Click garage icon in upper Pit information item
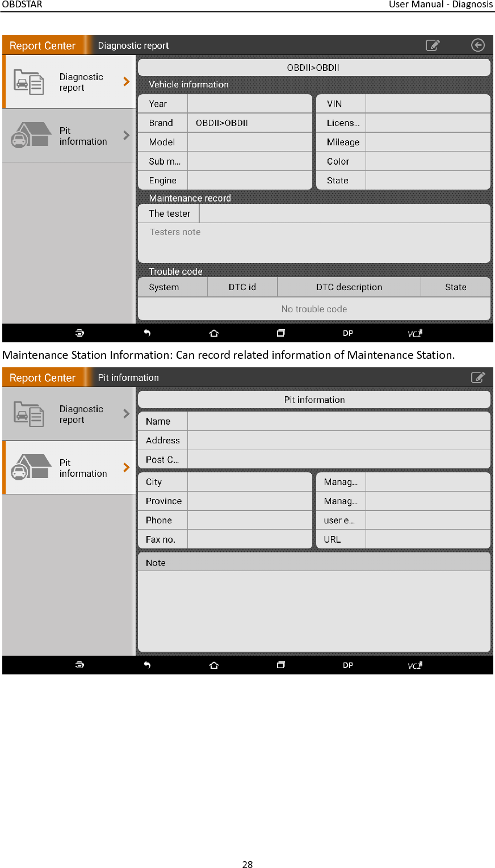 [x=31, y=135]
